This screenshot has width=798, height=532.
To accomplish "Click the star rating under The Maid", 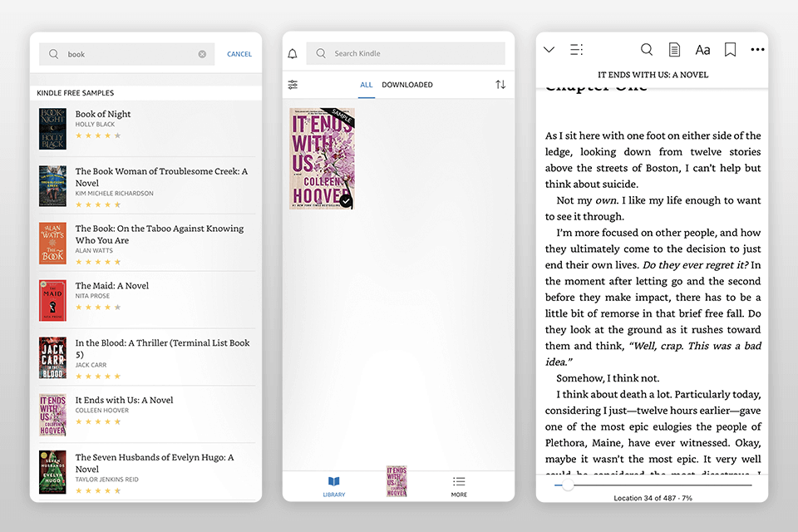I will [98, 307].
